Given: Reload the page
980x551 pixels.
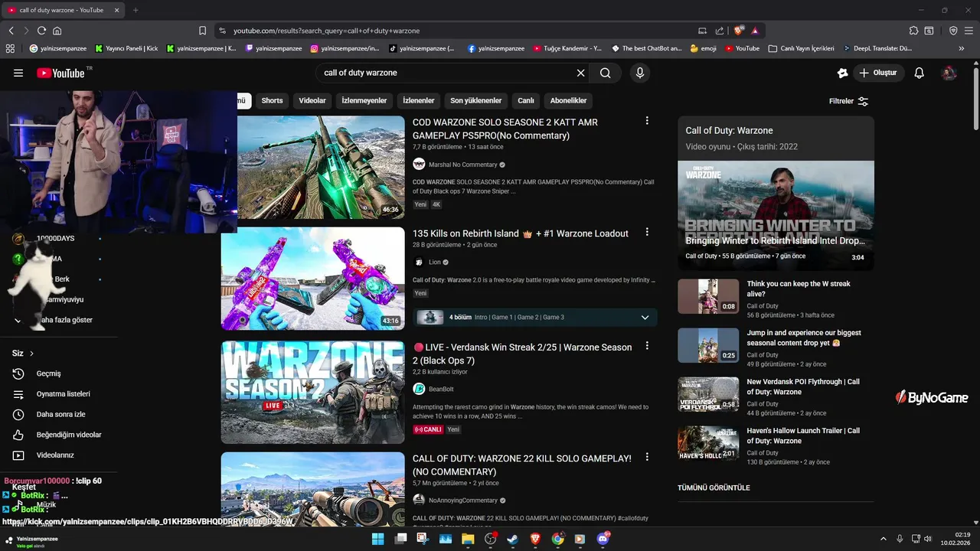Looking at the screenshot, I should click(x=41, y=31).
